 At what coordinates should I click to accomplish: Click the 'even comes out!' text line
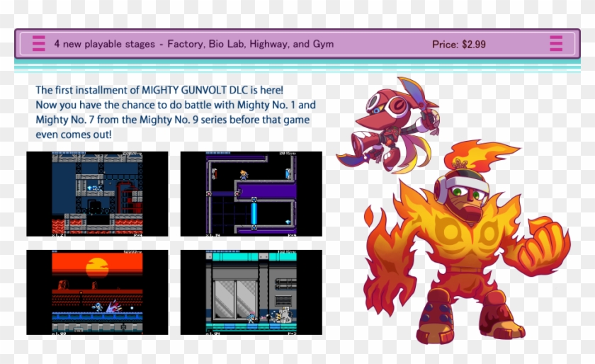(74, 135)
